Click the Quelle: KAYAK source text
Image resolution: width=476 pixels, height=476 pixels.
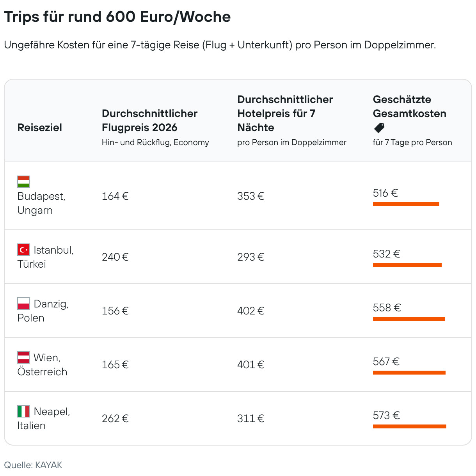click(x=33, y=465)
